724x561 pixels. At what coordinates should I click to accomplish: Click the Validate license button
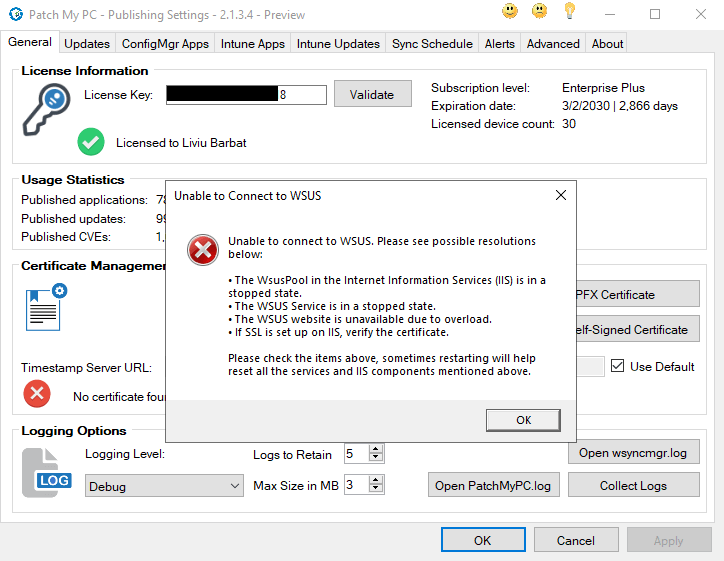click(372, 94)
